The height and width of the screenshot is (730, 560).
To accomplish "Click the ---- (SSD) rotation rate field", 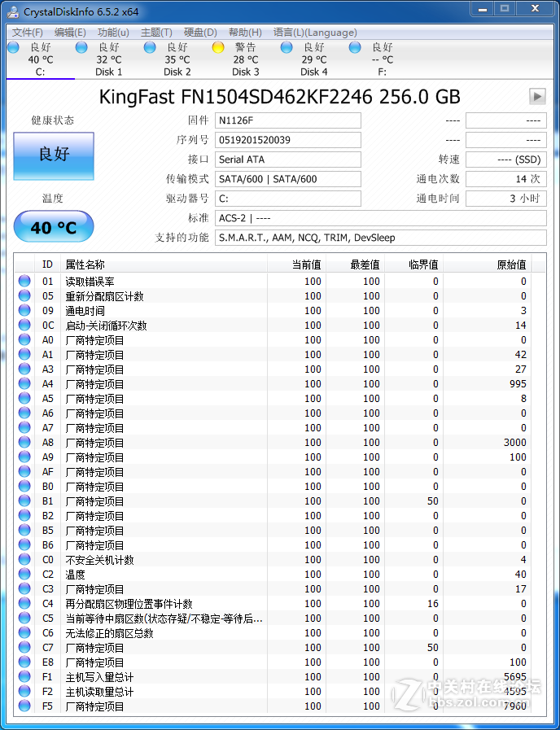I will (506, 160).
